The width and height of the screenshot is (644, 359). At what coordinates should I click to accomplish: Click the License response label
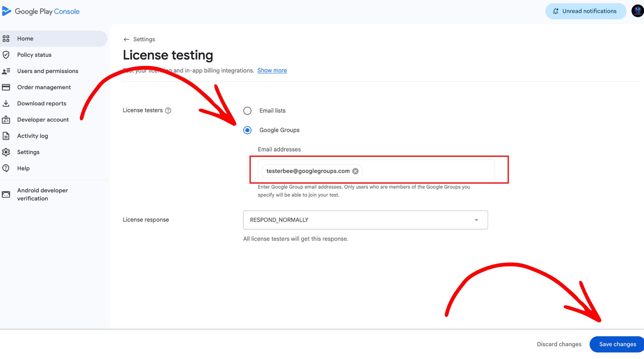pyautogui.click(x=146, y=220)
